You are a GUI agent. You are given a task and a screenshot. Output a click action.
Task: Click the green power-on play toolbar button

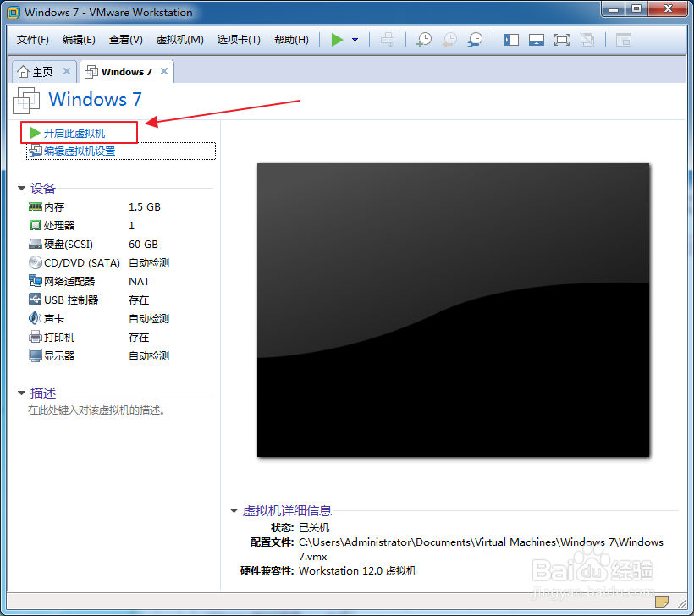(x=337, y=40)
